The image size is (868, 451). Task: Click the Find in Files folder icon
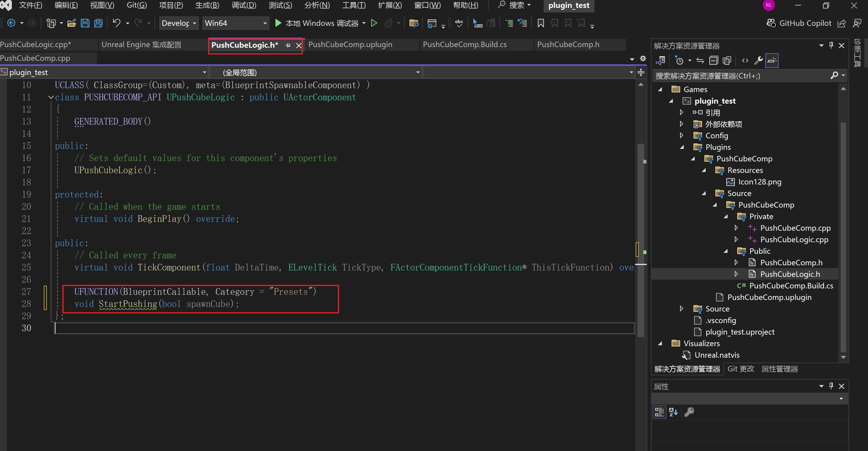(x=413, y=23)
